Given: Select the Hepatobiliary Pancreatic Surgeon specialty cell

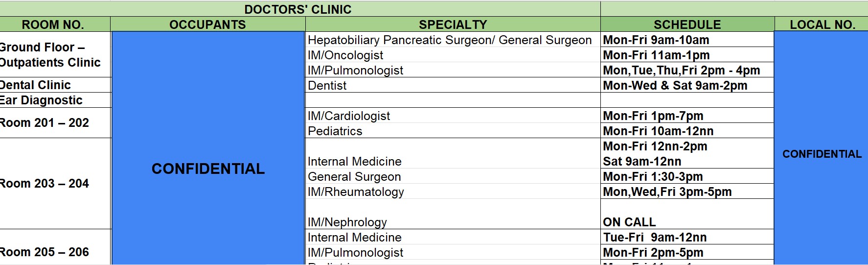Looking at the screenshot, I should [x=450, y=40].
